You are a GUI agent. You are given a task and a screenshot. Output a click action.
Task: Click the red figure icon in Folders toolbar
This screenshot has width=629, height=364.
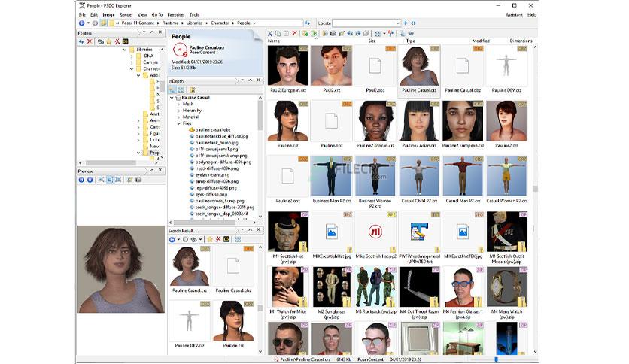(117, 41)
